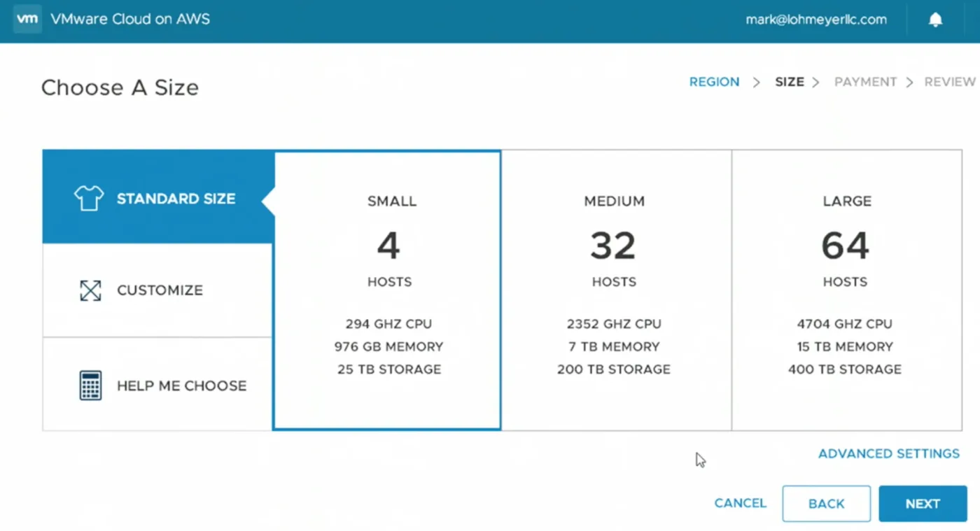This screenshot has width=980, height=531.
Task: Select the Standard Size tab
Action: point(157,197)
